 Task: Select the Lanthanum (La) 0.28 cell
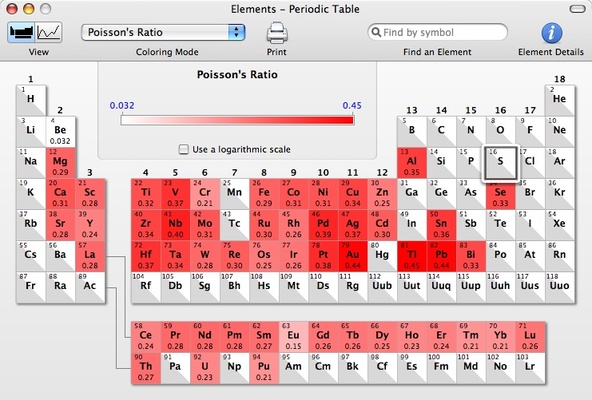[90, 256]
